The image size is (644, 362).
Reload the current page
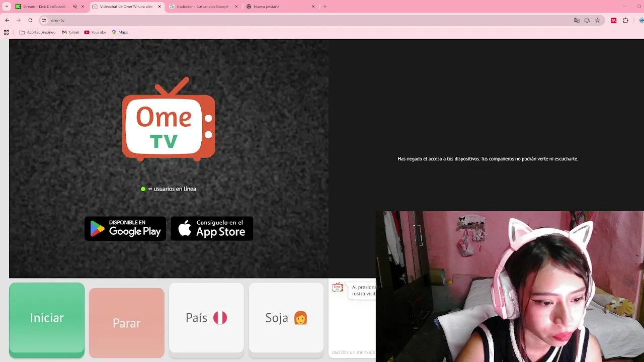pos(30,21)
